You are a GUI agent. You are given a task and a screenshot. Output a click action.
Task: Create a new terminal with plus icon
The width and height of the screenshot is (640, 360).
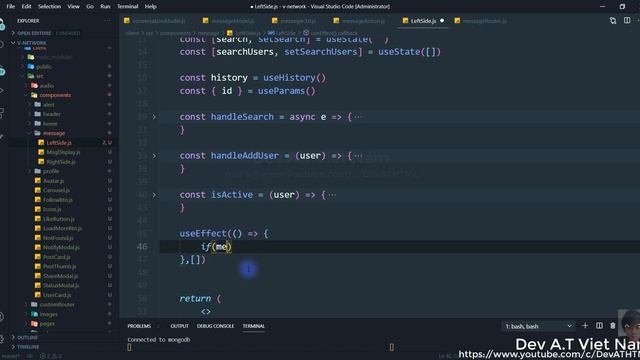pos(585,326)
